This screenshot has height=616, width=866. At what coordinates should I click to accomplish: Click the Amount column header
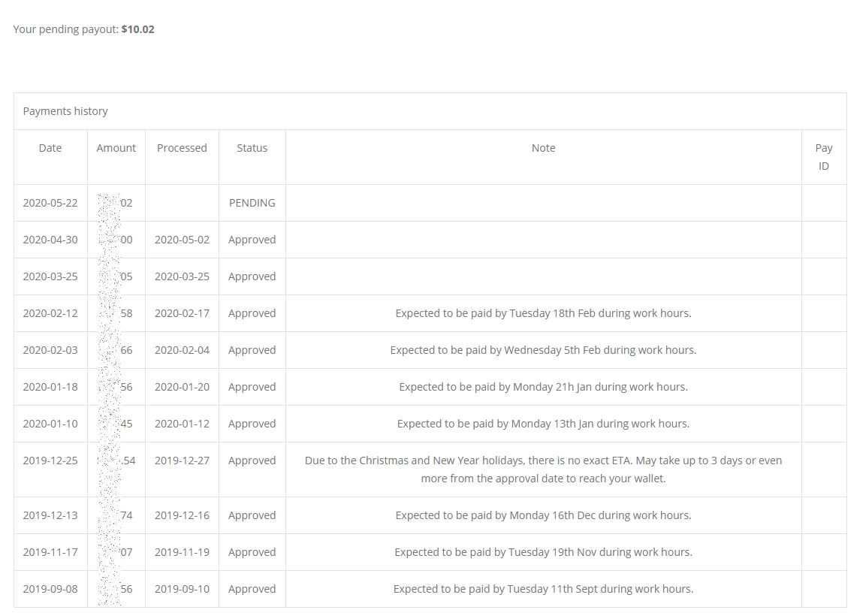(116, 148)
